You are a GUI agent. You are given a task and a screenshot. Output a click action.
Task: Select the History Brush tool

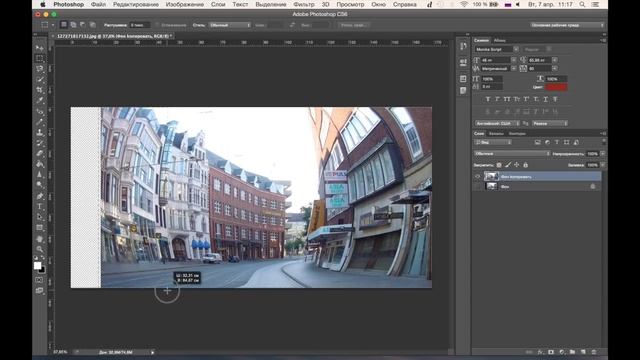[40, 143]
